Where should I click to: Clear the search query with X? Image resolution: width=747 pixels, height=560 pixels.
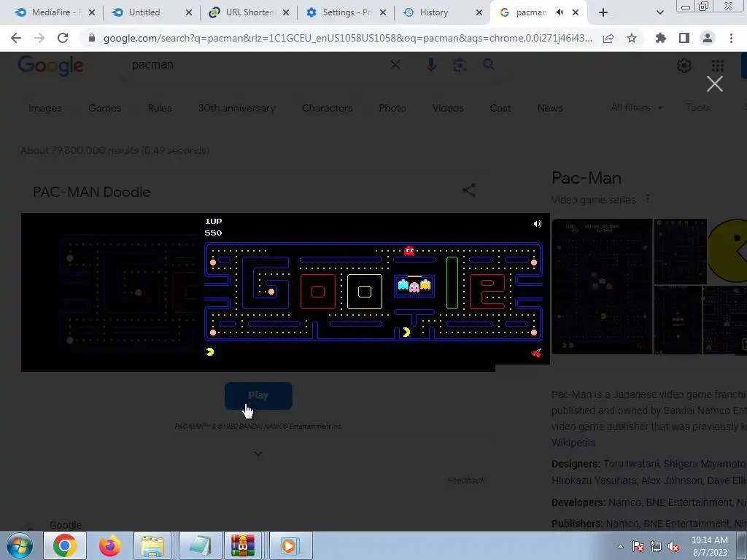[x=395, y=65]
